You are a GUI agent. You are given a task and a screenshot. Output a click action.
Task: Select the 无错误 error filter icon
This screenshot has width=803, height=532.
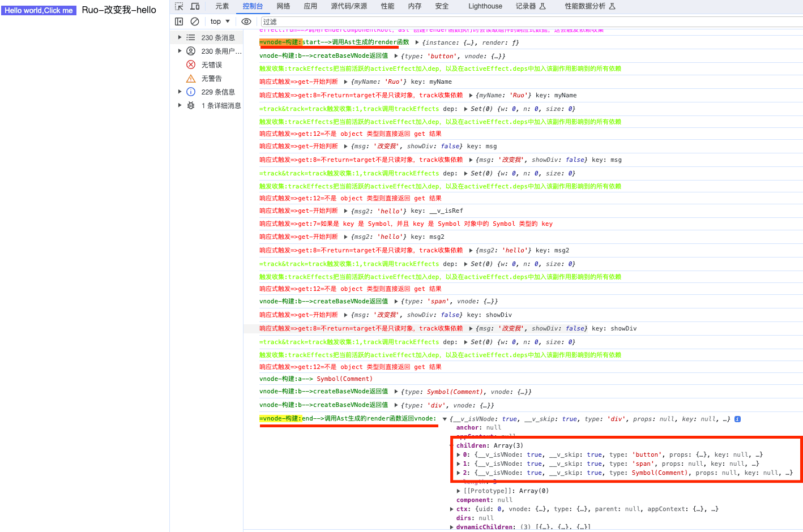pos(191,65)
